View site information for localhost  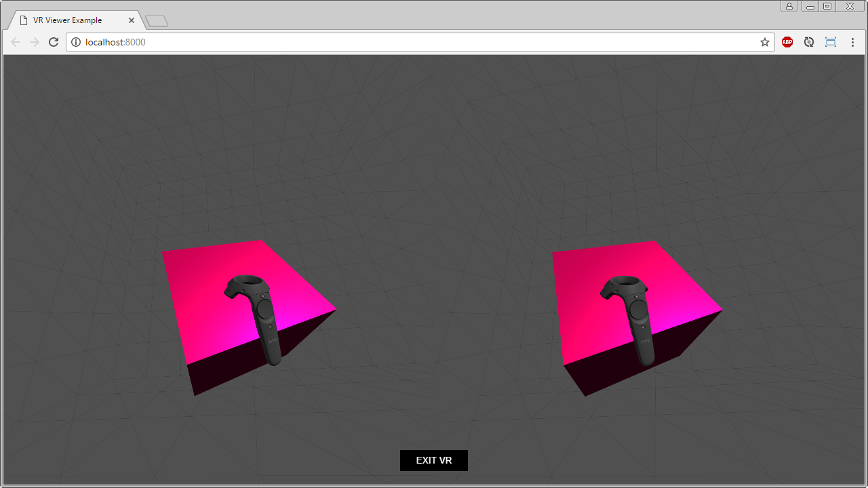tap(76, 42)
